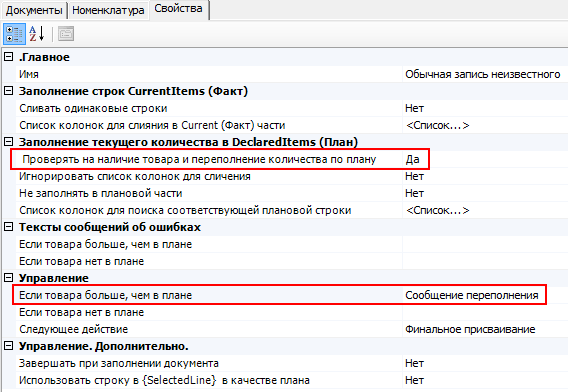Collapse the .Главное section
The image size is (568, 392).
tap(8, 57)
